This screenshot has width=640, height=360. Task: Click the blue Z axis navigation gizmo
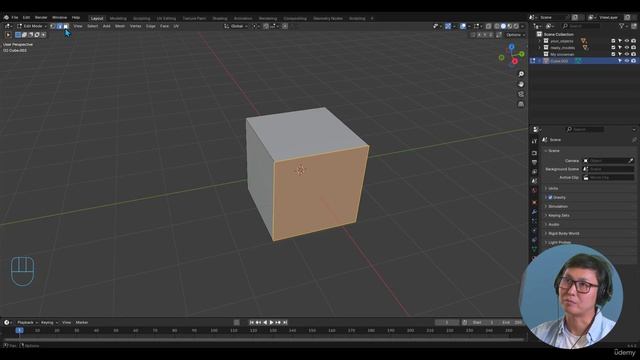click(x=511, y=47)
